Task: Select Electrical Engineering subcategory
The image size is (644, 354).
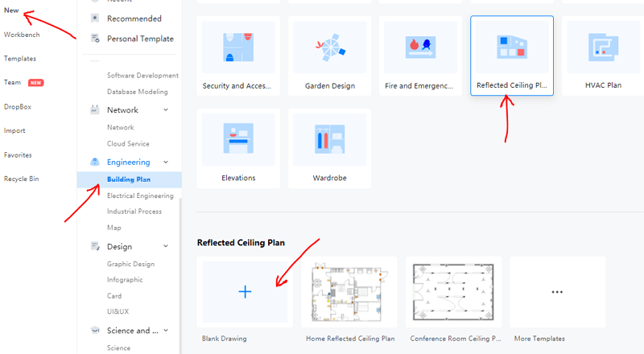Action: (x=140, y=196)
